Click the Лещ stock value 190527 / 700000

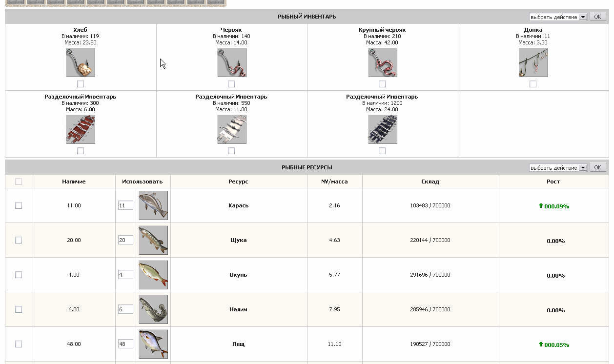(x=430, y=344)
